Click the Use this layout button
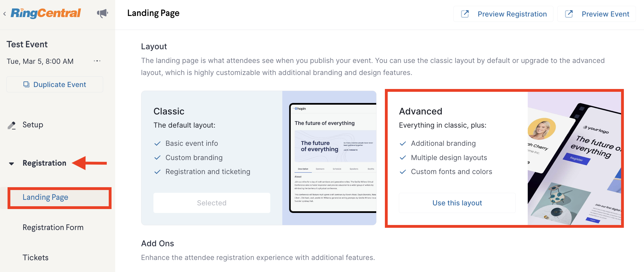 coord(457,203)
